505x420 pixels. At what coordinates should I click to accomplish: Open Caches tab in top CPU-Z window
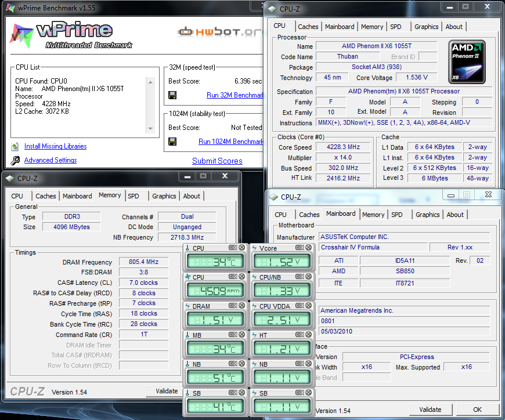click(x=308, y=27)
